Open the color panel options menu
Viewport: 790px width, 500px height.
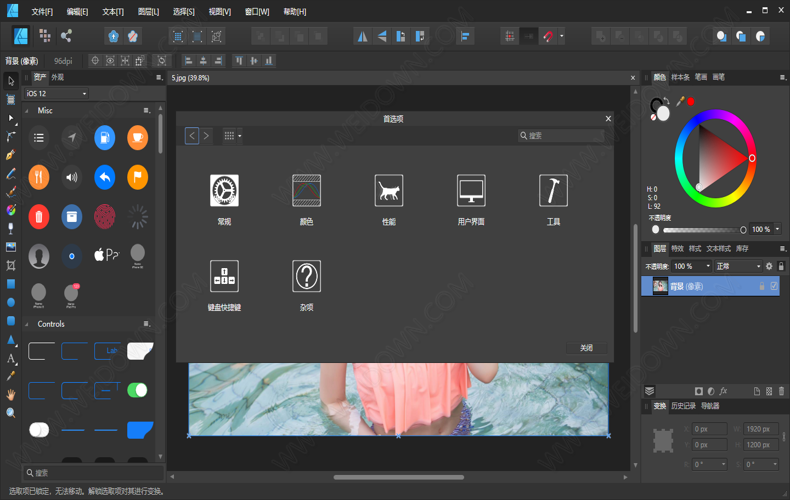[x=782, y=77]
